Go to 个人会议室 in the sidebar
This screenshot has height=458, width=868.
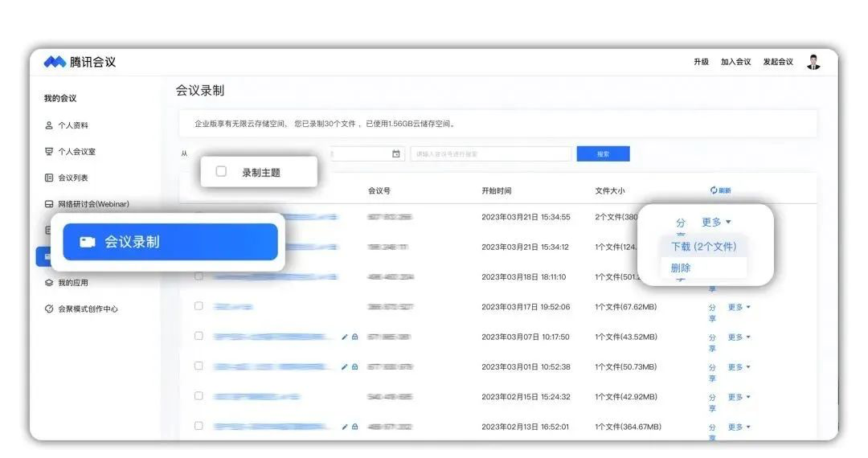coord(70,152)
